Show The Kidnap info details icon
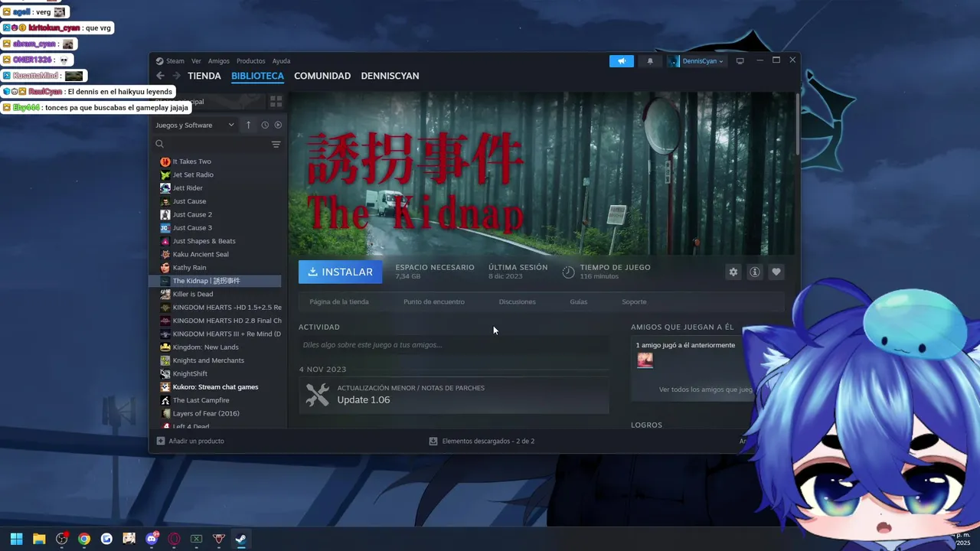The height and width of the screenshot is (551, 980). pos(755,272)
